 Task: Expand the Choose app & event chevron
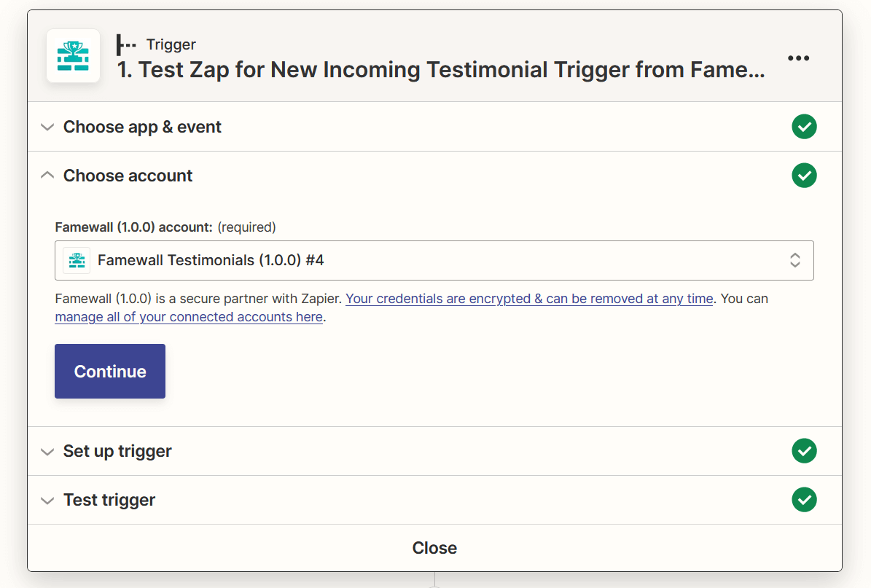(47, 128)
